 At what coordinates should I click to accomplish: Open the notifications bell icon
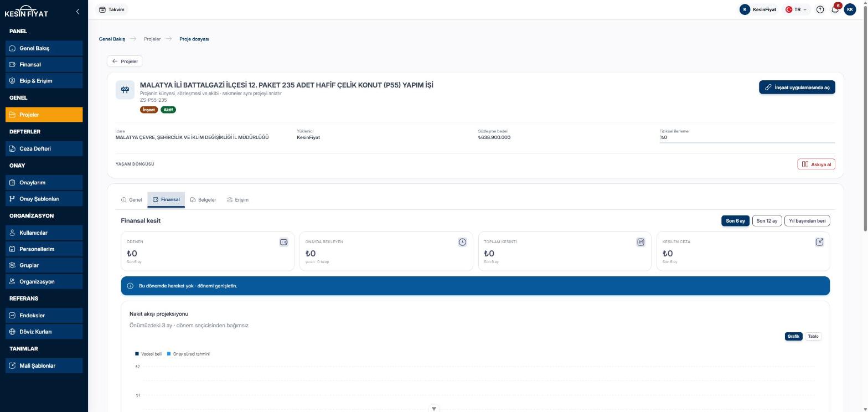pos(835,9)
